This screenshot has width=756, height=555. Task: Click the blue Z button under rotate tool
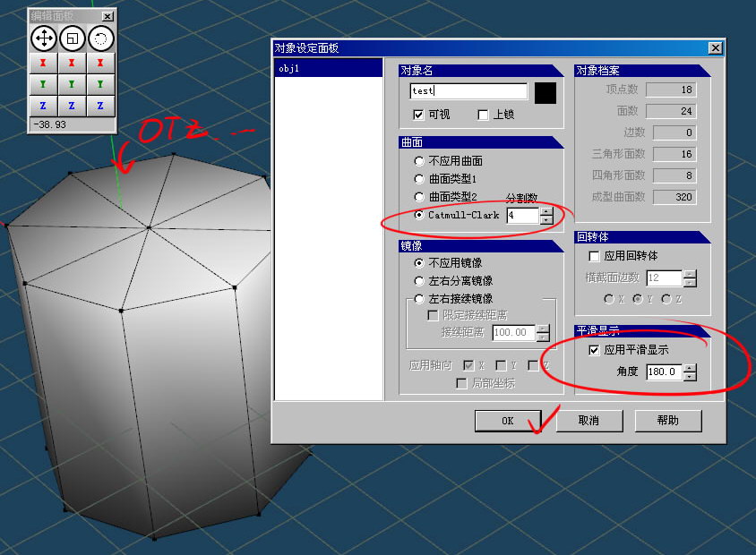point(100,106)
